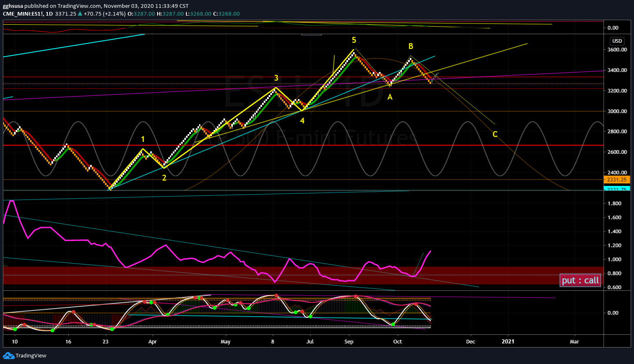Image resolution: width=634 pixels, height=364 pixels.
Task: Click the 1.000 put/call axis label
Action: [x=614, y=260]
